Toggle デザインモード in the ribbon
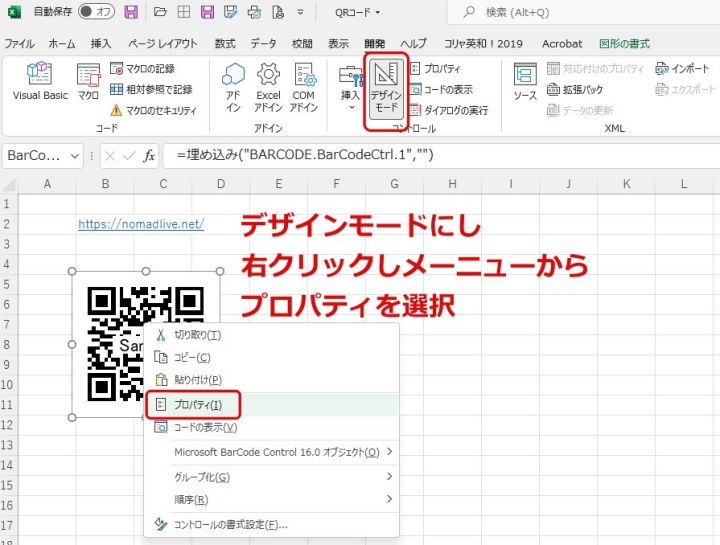The height and width of the screenshot is (545, 720). pos(386,89)
